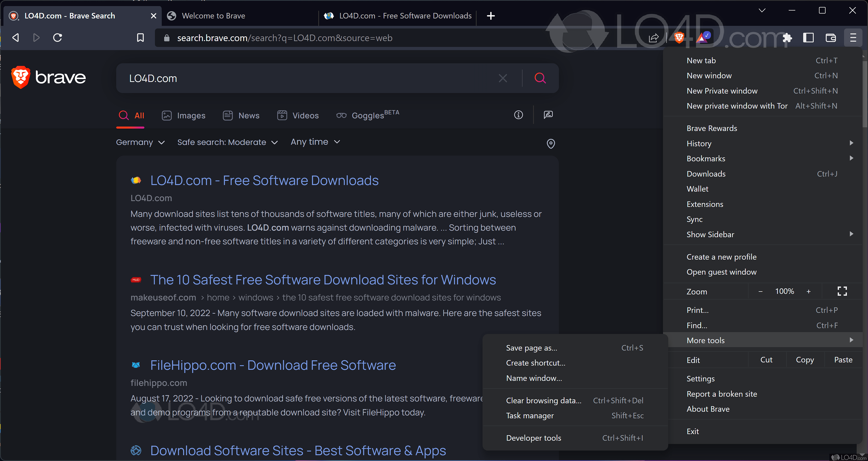
Task: Open the Brave Wallet toolbar icon
Action: pos(830,37)
